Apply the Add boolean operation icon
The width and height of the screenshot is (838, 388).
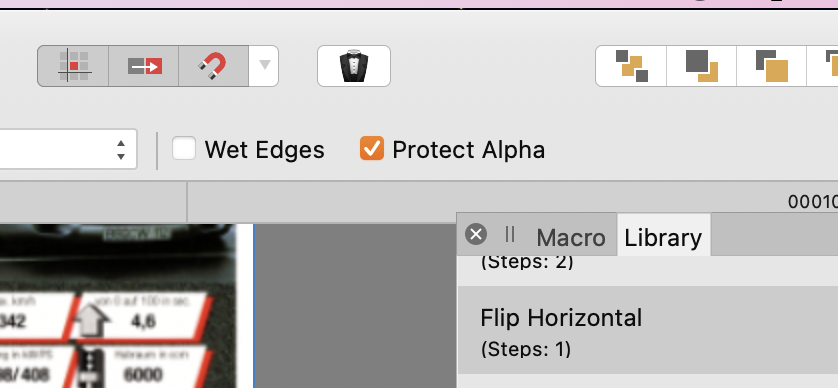click(631, 66)
